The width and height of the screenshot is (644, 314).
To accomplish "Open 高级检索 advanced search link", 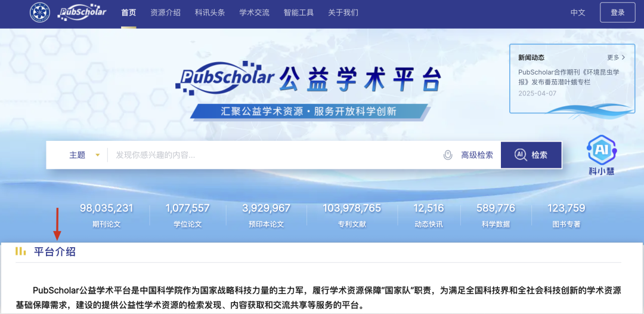I will coord(477,155).
